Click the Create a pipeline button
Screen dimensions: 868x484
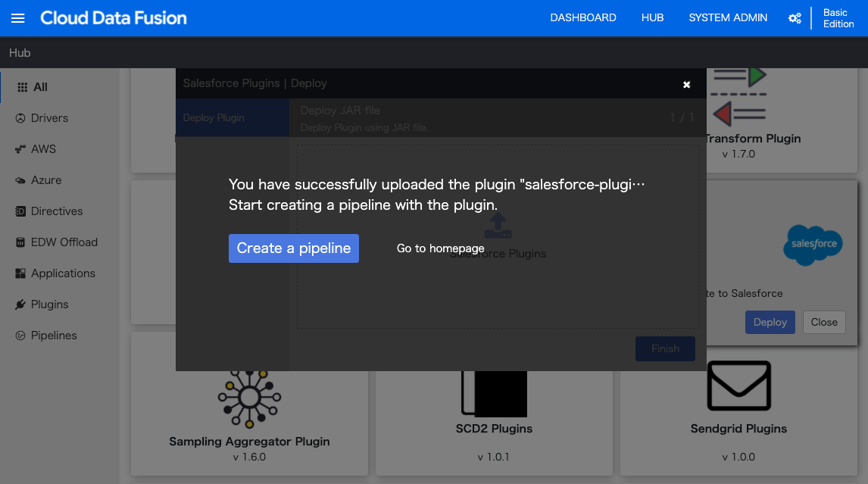click(x=293, y=248)
